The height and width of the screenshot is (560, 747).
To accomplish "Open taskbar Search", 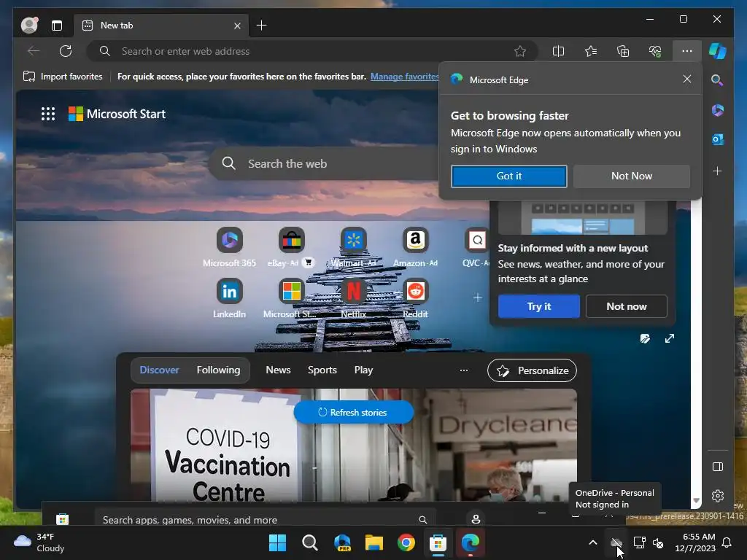I will (x=309, y=542).
